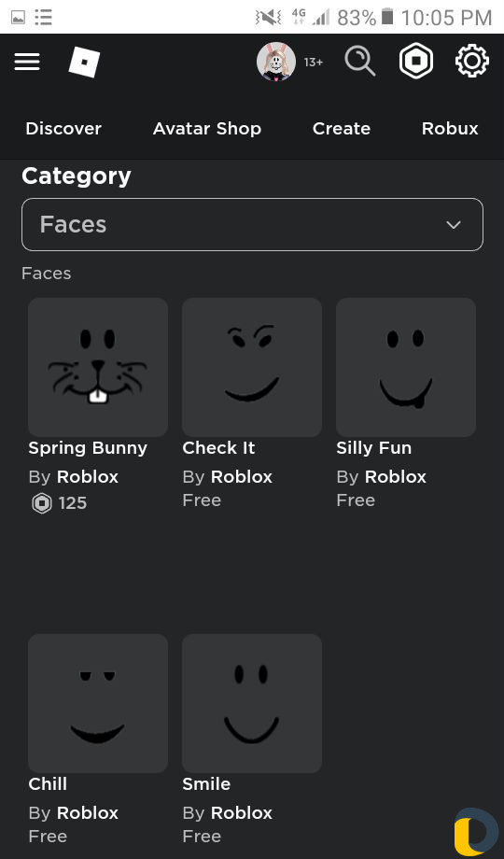Open the settings gear icon
The width and height of the screenshot is (504, 859).
pos(471,61)
